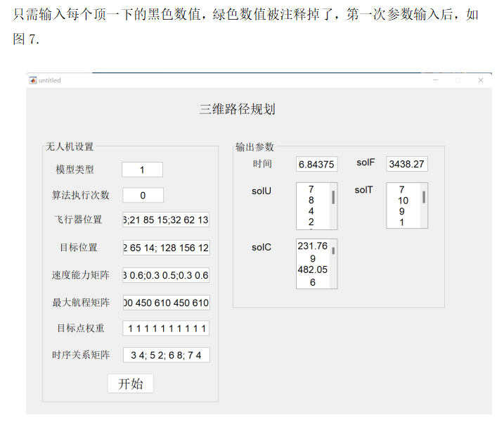Click the 输出参数 panel label

254,146
